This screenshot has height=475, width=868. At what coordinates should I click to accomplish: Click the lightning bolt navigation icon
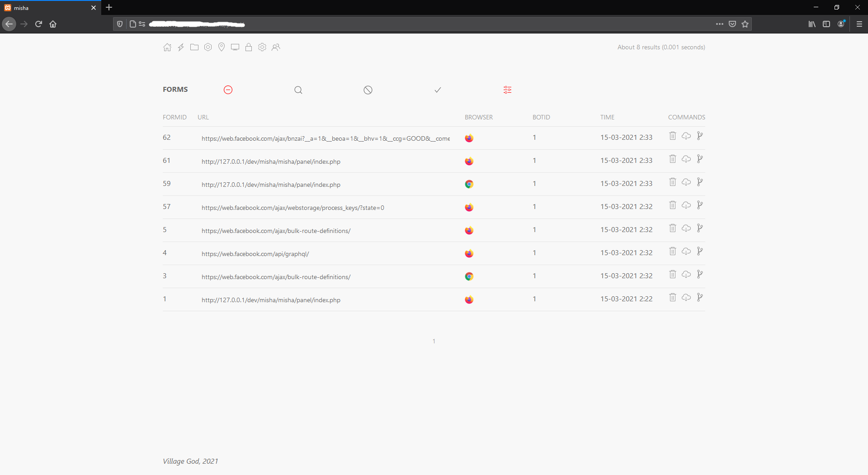pos(181,47)
